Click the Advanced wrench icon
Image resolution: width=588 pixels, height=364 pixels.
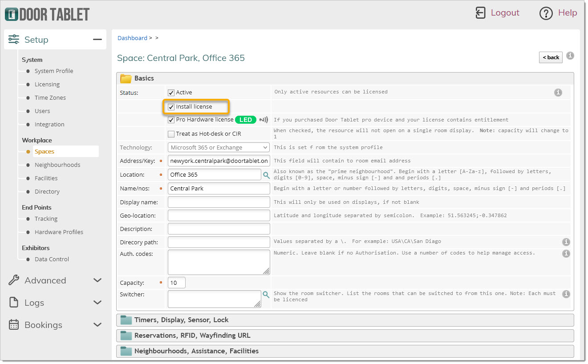click(14, 280)
